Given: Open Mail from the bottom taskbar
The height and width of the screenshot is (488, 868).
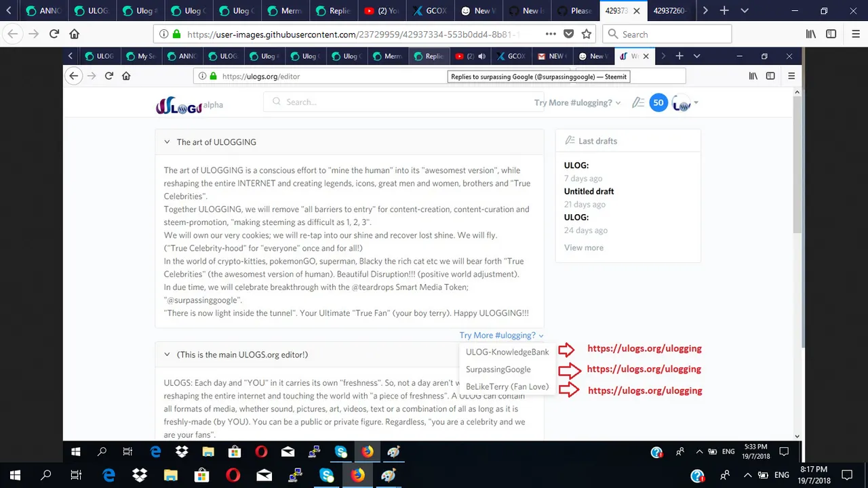Looking at the screenshot, I should tap(264, 476).
